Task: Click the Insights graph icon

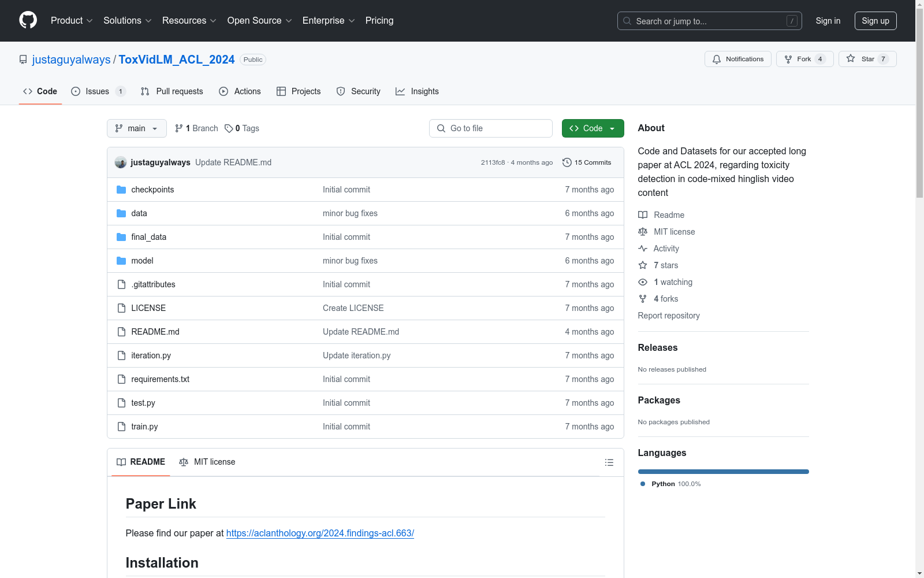Action: click(400, 91)
